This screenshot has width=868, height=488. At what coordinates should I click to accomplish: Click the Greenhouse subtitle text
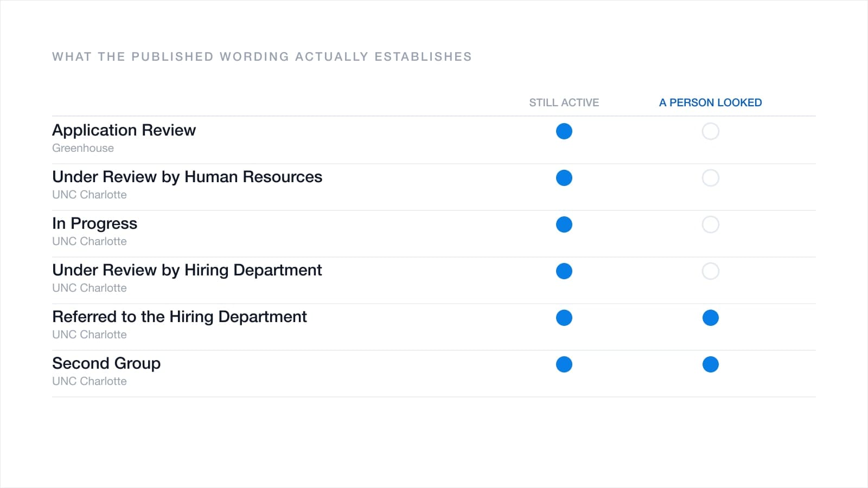coord(83,148)
